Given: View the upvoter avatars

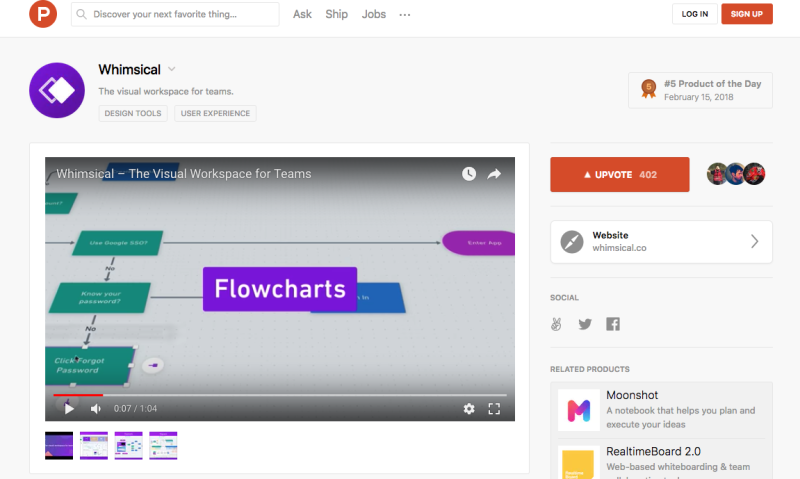Looking at the screenshot, I should click(736, 174).
